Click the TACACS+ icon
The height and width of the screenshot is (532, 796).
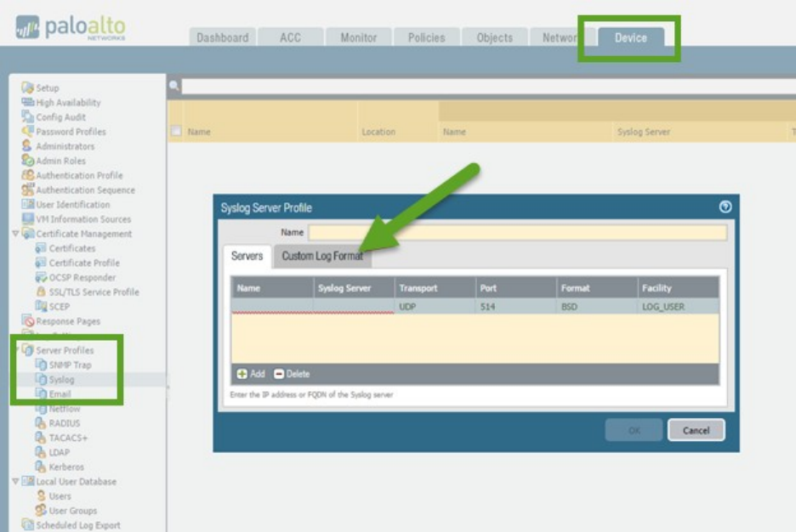(x=41, y=438)
